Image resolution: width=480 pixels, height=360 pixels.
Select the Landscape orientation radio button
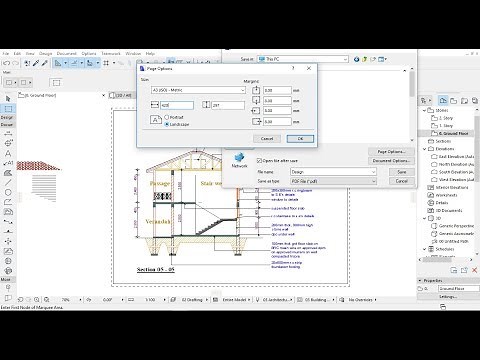coord(167,124)
